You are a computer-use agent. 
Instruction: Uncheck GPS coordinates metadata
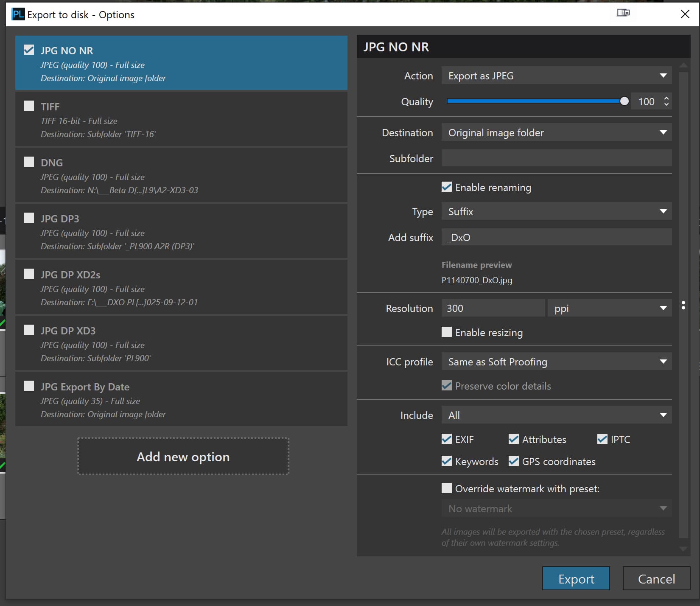pos(514,461)
